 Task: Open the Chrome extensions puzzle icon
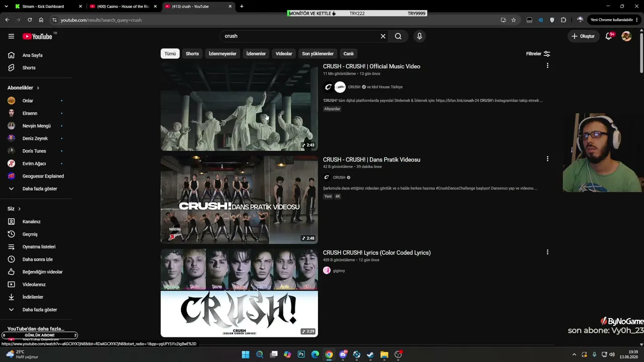(x=563, y=20)
